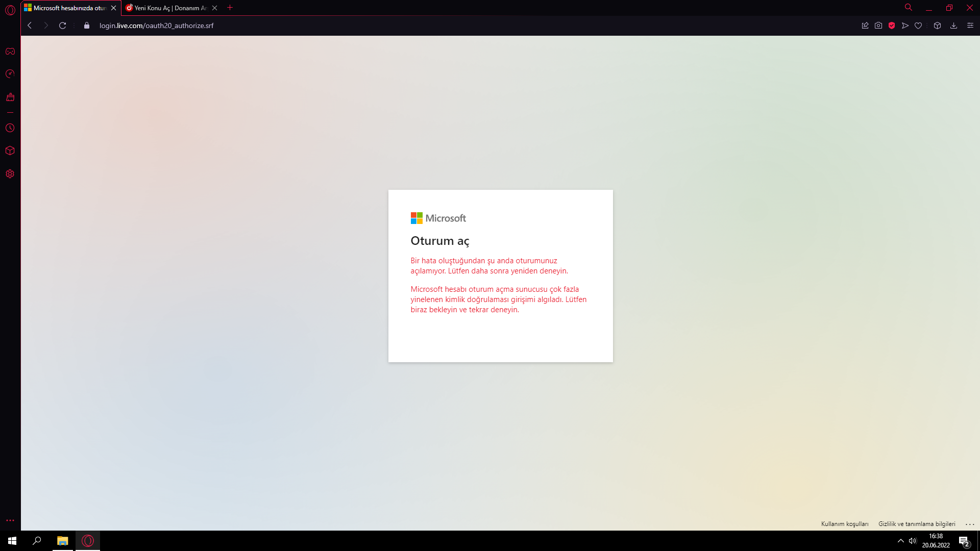The width and height of the screenshot is (980, 551).
Task: Reload the login.live.com page
Action: click(x=62, y=26)
